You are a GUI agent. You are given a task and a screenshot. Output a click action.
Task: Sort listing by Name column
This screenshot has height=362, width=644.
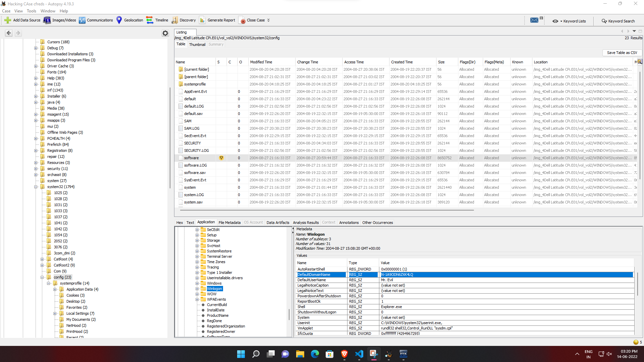[195, 62]
